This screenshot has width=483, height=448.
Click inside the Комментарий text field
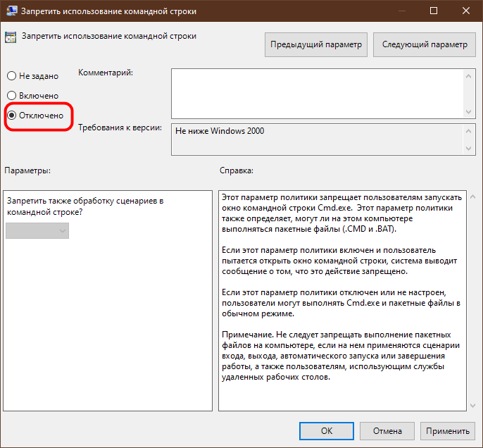pyautogui.click(x=318, y=94)
